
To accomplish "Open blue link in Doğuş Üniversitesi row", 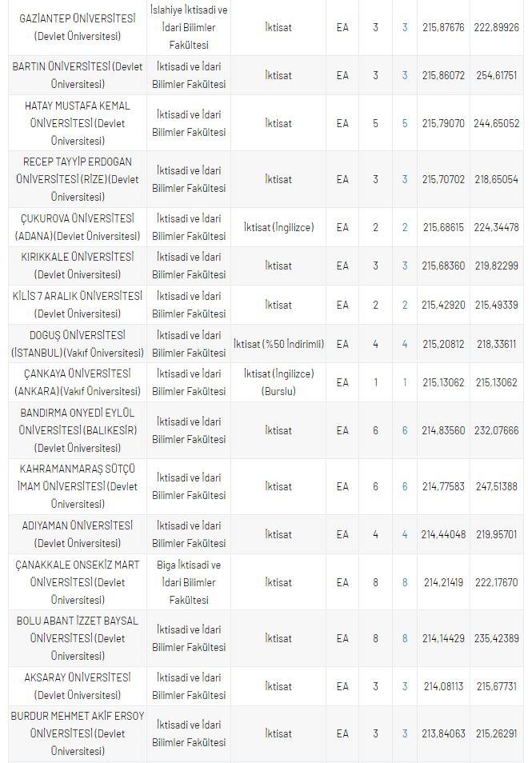I will (x=405, y=344).
